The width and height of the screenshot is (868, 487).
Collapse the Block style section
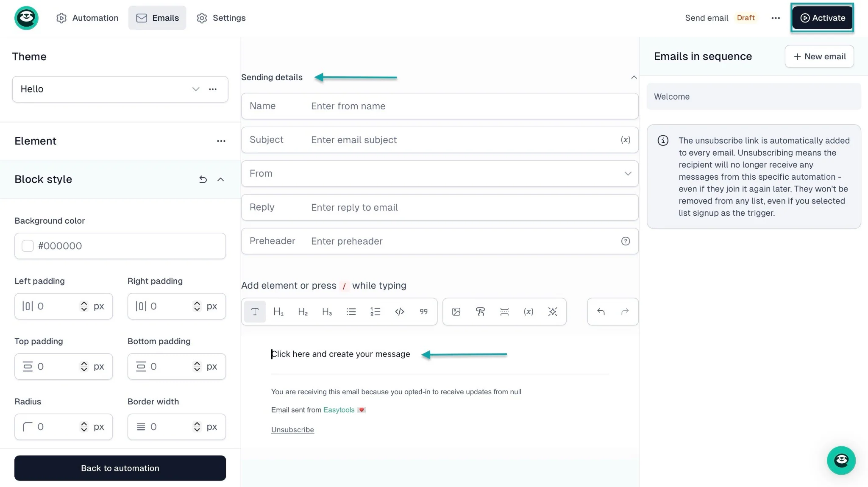(220, 179)
